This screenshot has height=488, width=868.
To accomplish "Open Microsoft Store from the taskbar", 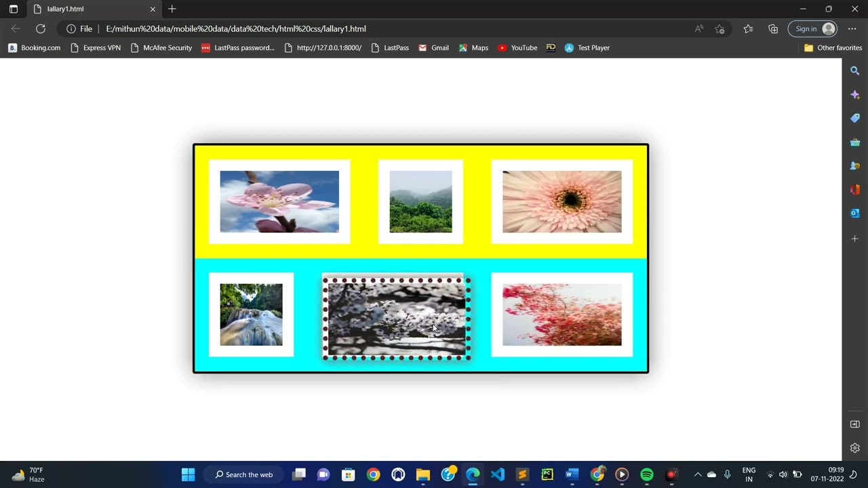I will pos(349,474).
